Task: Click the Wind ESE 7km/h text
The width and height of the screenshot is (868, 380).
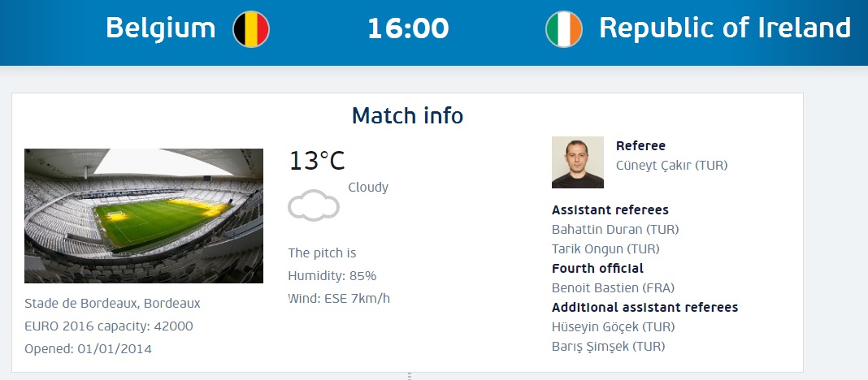Action: click(339, 299)
